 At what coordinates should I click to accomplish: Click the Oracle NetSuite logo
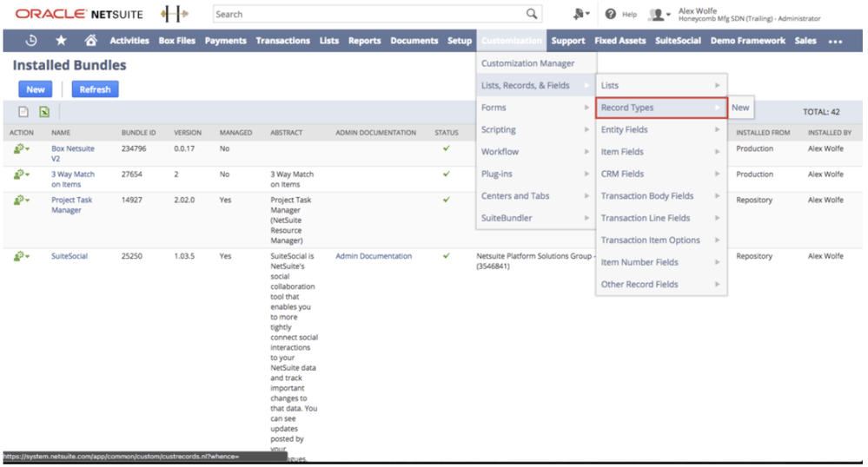[x=78, y=14]
